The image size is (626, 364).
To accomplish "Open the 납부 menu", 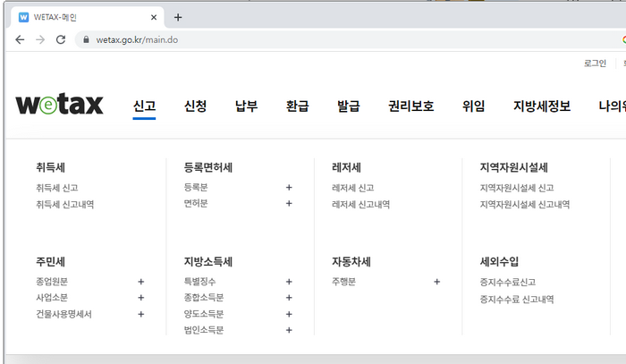I will 246,106.
